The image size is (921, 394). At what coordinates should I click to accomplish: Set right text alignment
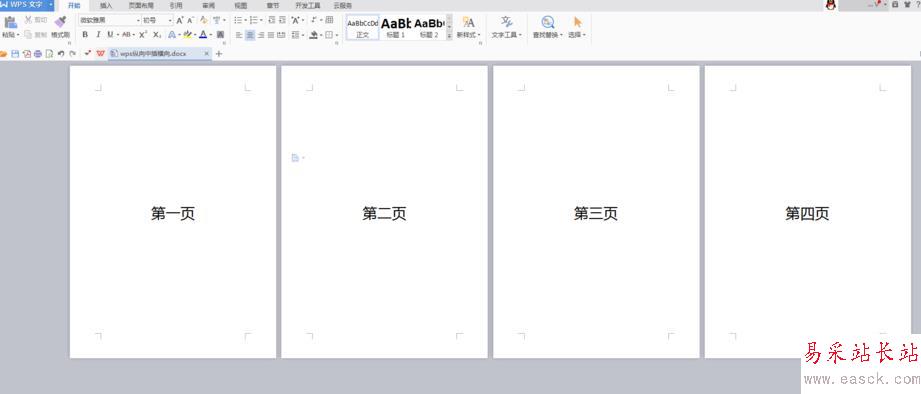261,35
